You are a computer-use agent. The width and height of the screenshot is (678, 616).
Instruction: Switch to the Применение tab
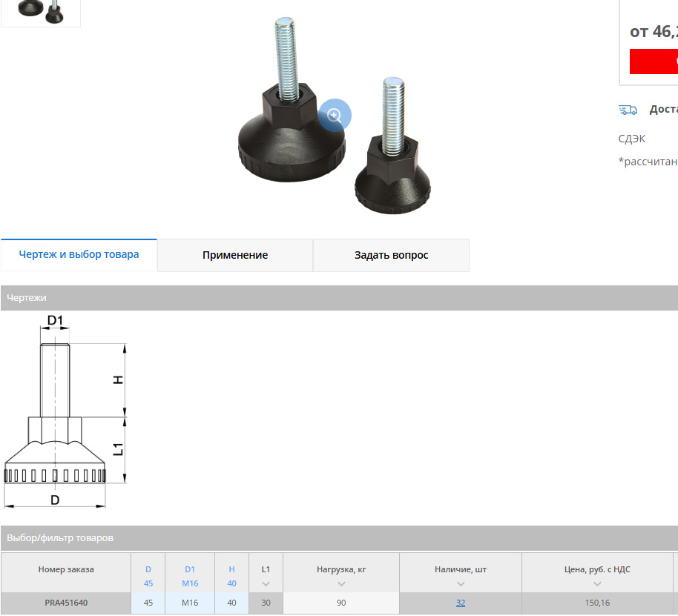coord(235,255)
